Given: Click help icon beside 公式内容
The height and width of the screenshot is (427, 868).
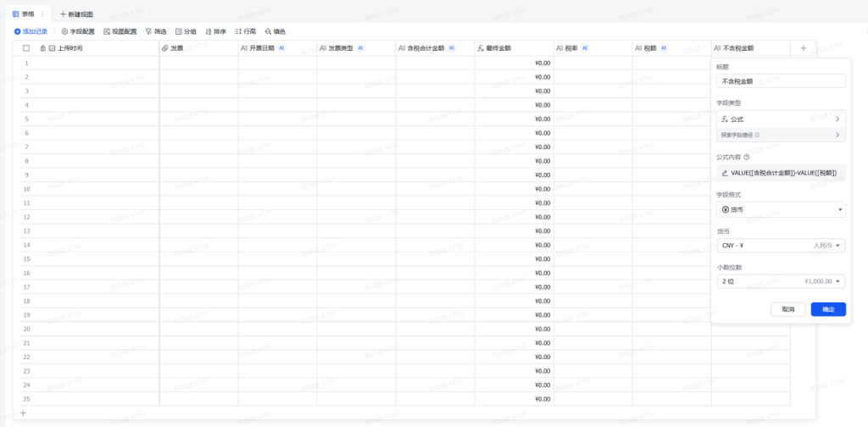Looking at the screenshot, I should point(747,157).
